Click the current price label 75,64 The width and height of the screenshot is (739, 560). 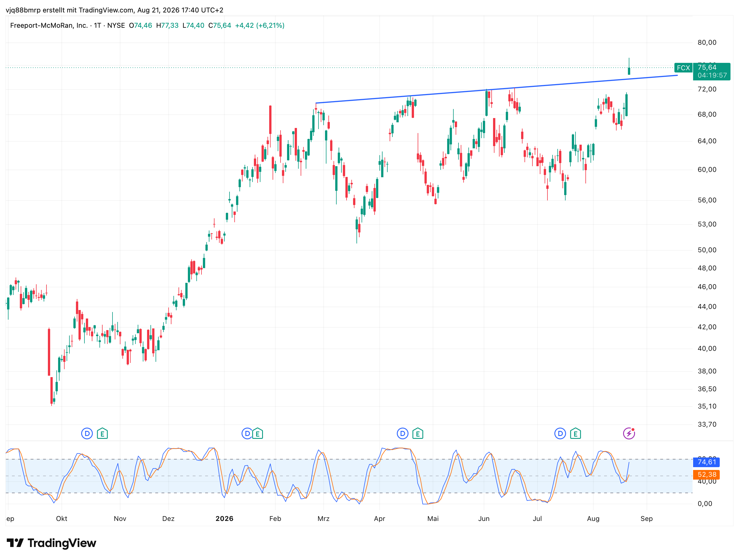click(707, 67)
